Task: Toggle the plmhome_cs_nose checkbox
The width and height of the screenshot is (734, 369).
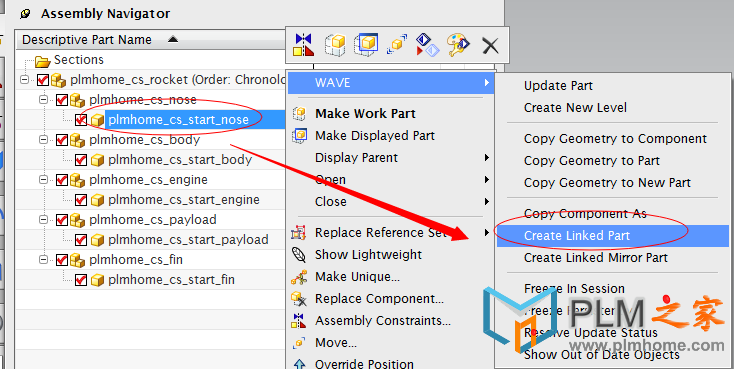Action: [62, 100]
